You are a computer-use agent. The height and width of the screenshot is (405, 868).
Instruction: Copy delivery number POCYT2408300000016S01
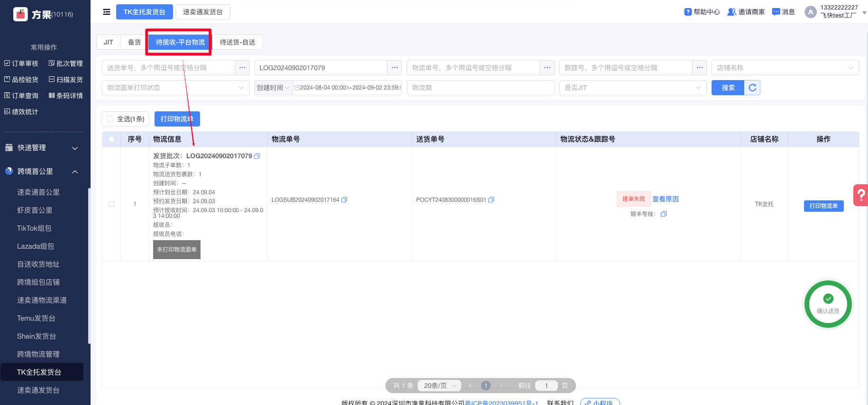pos(491,200)
